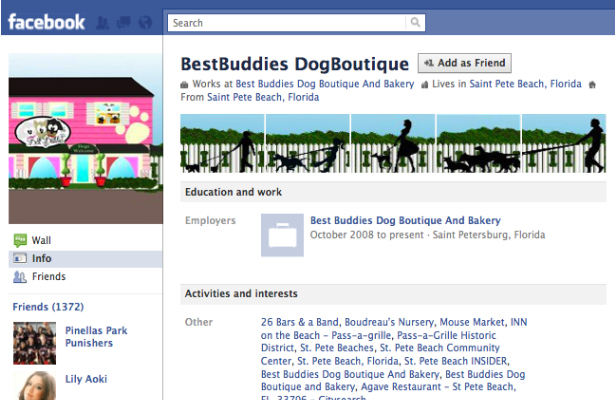
Task: Open employer Best Buddies Dog Boutique And Bakery
Action: pos(406,220)
